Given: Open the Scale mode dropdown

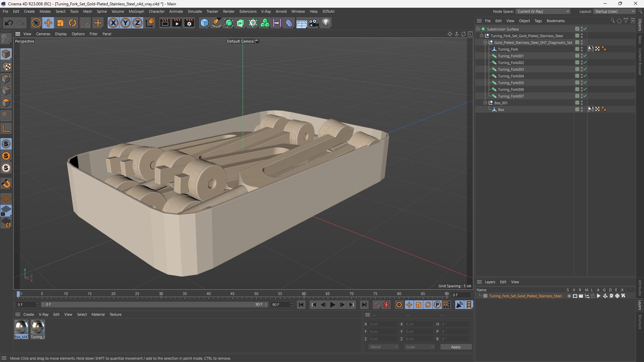Looking at the screenshot, I should [419, 347].
